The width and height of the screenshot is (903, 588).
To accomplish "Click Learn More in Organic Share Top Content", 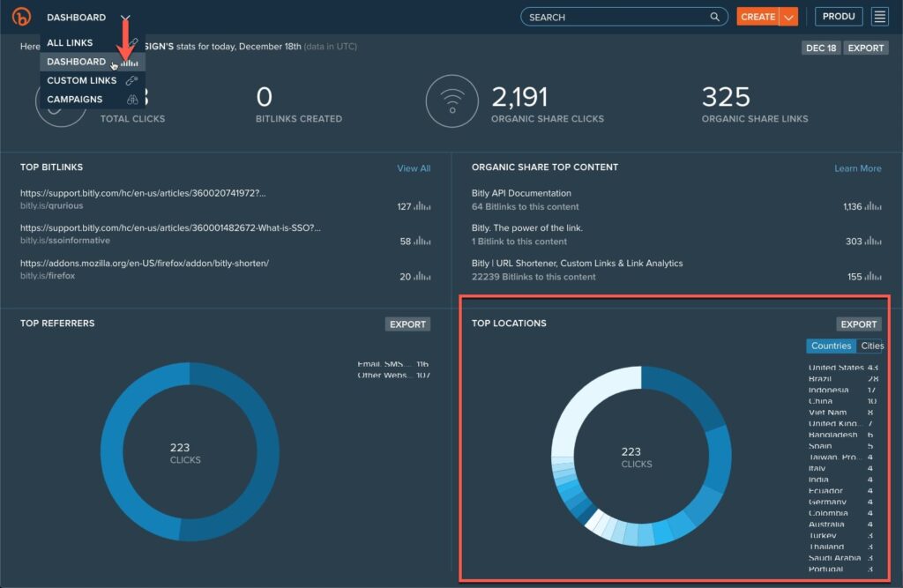I will (x=857, y=168).
